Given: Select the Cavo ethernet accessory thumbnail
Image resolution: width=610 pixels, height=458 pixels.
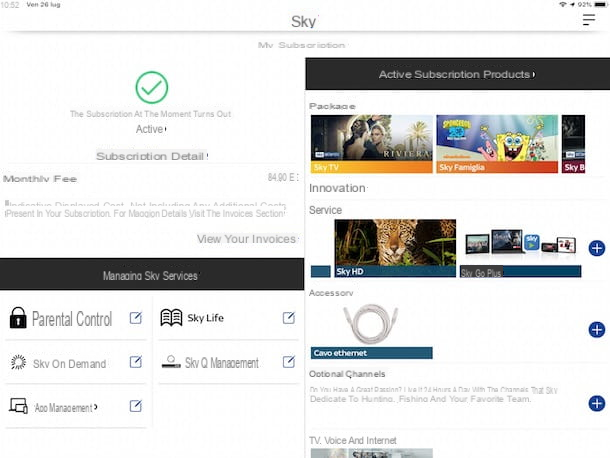Looking at the screenshot, I should coord(372,331).
